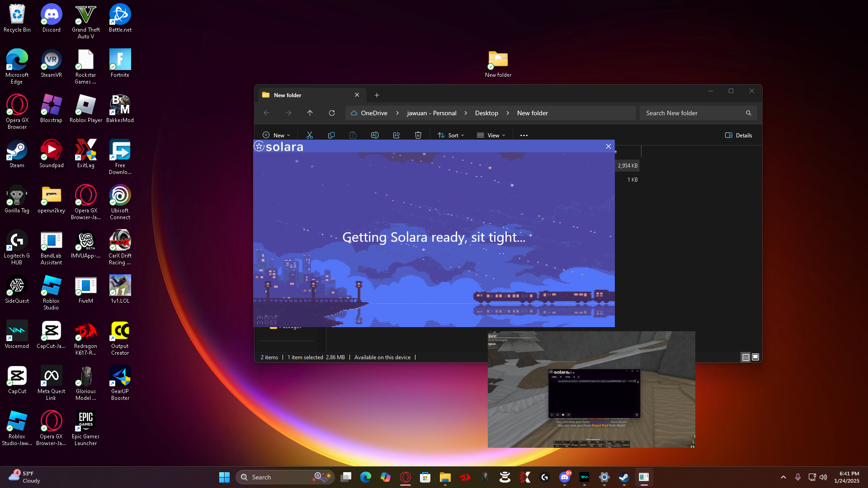This screenshot has height=488, width=868.
Task: Go up one folder level
Action: tap(310, 113)
